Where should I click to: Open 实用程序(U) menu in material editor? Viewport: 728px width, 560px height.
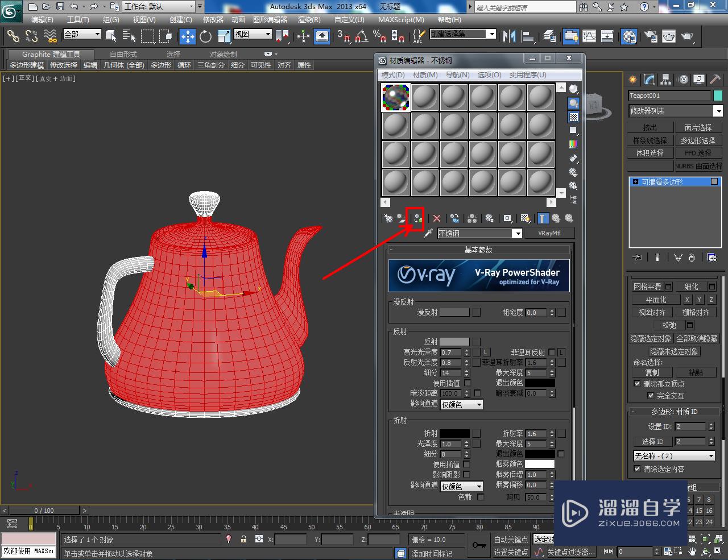(x=528, y=75)
